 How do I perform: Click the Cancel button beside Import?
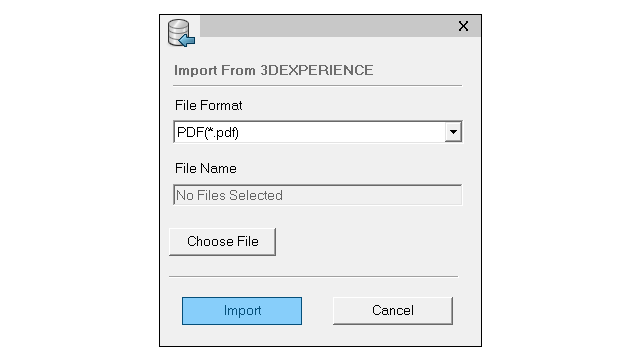coord(393,311)
